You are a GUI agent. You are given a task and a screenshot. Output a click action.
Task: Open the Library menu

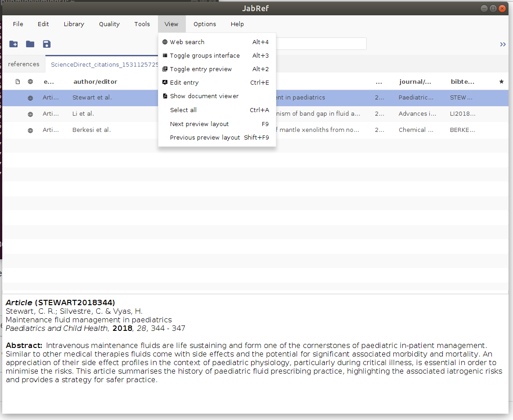pos(74,24)
